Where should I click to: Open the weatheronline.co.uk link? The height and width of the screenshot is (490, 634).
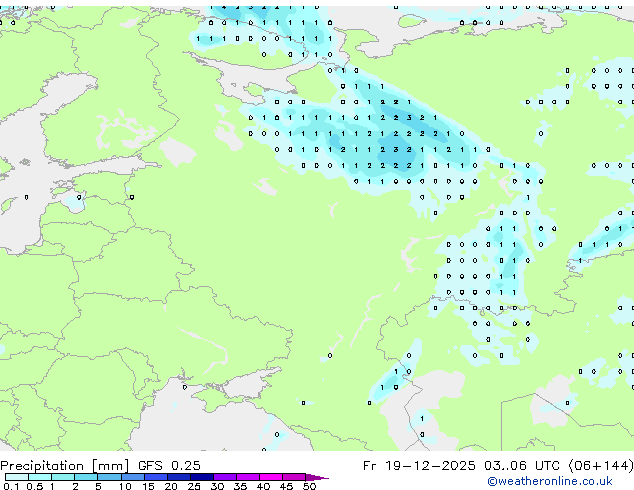(550, 481)
